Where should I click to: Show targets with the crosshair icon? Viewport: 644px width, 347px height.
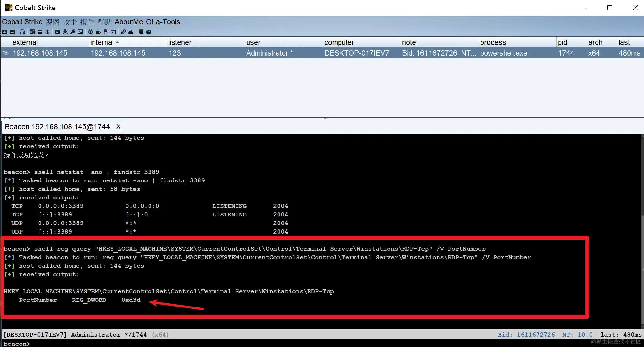pos(47,32)
